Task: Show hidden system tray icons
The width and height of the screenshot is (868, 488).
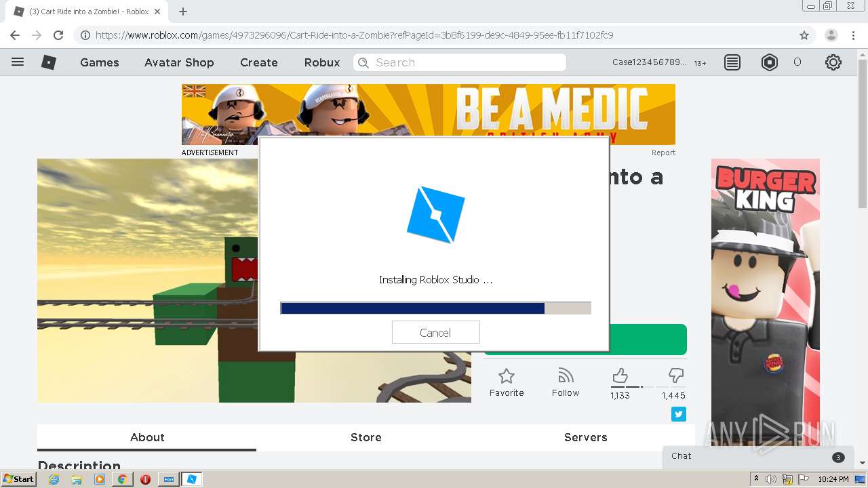Action: (x=756, y=479)
